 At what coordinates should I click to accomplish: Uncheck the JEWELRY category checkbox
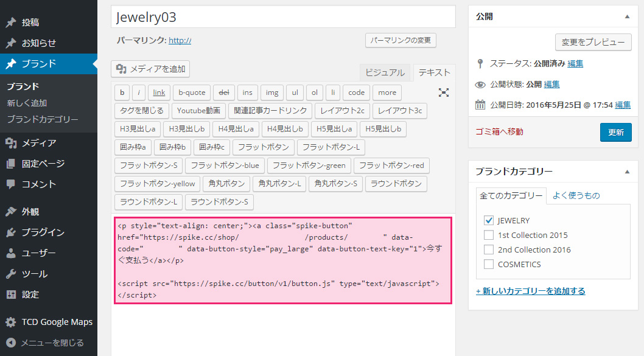[488, 220]
